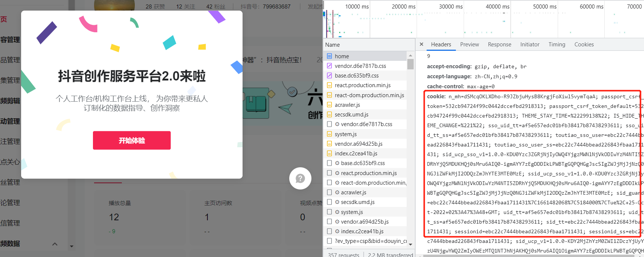Select the home request row
The width and height of the screenshot is (644, 257).
(x=365, y=56)
